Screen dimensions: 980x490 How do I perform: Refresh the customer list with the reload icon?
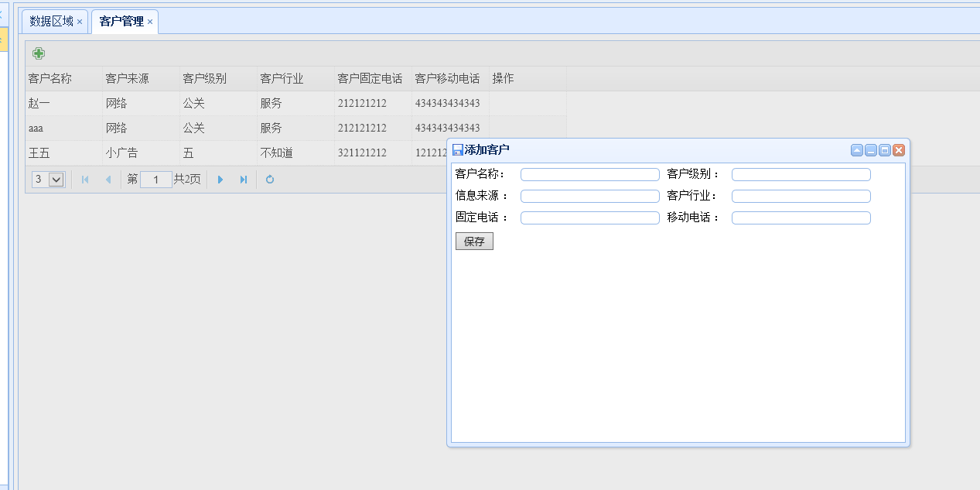coord(270,179)
